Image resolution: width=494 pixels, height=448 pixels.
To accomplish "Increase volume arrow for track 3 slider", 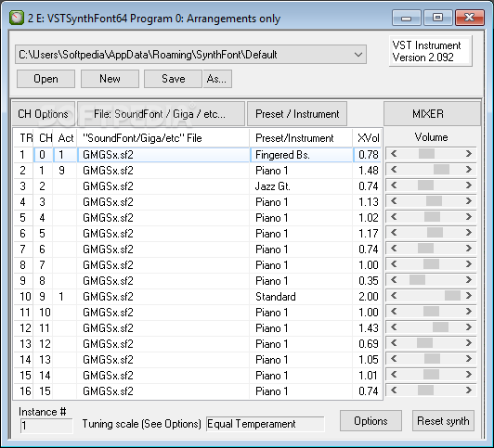I will (x=469, y=185).
